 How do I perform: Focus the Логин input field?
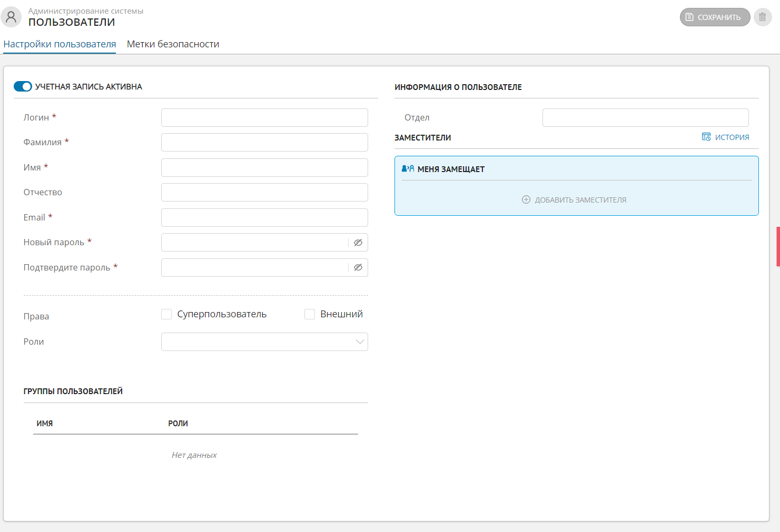[264, 118]
